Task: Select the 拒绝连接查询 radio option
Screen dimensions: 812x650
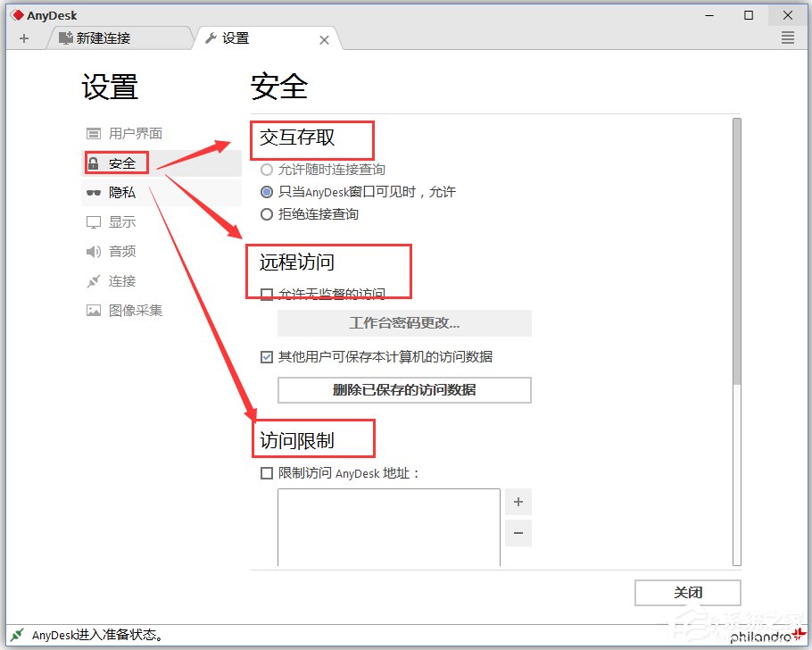Action: [x=267, y=214]
